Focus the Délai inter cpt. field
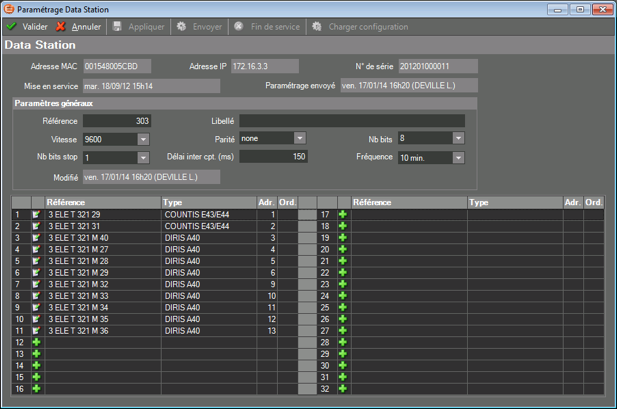617x409 pixels. [273, 157]
